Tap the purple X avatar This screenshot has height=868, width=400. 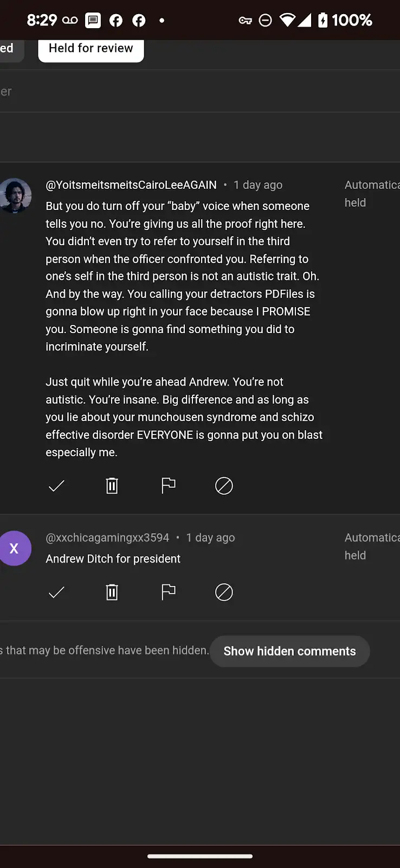pyautogui.click(x=15, y=548)
